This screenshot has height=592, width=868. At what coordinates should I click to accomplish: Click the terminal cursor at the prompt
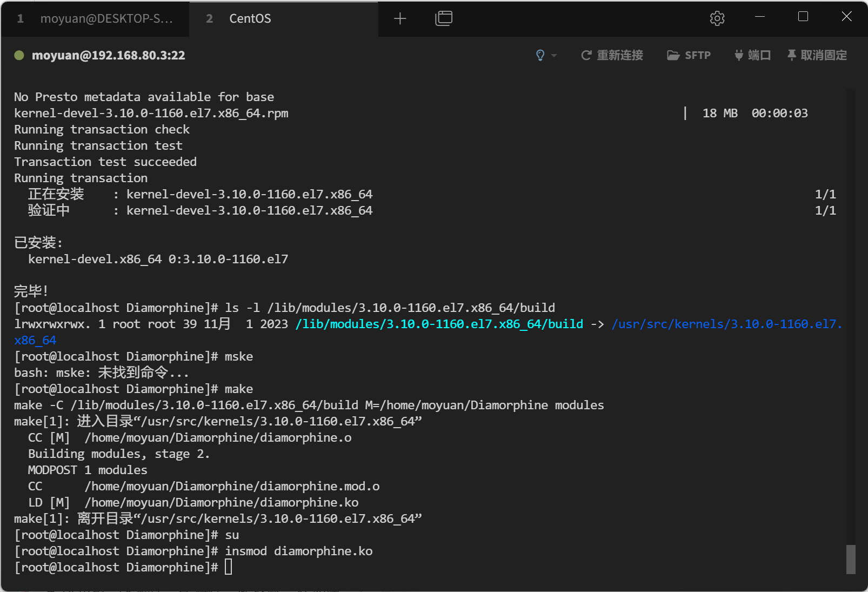pos(229,567)
